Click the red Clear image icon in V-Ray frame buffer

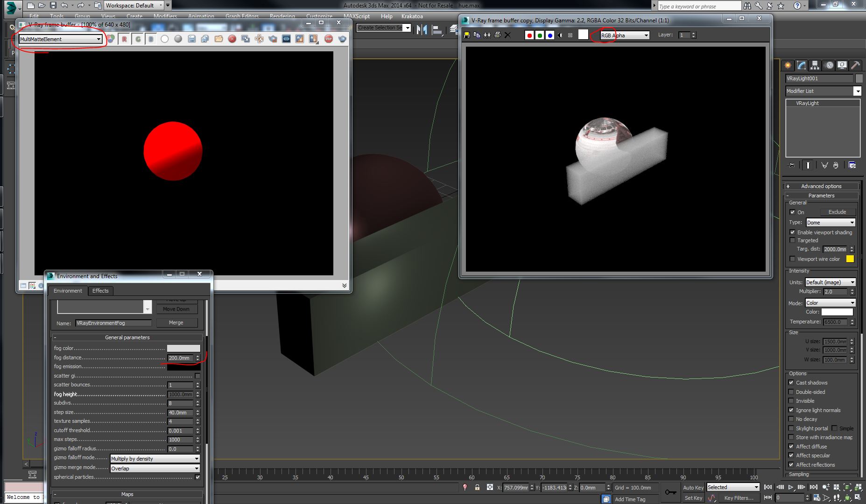[232, 39]
